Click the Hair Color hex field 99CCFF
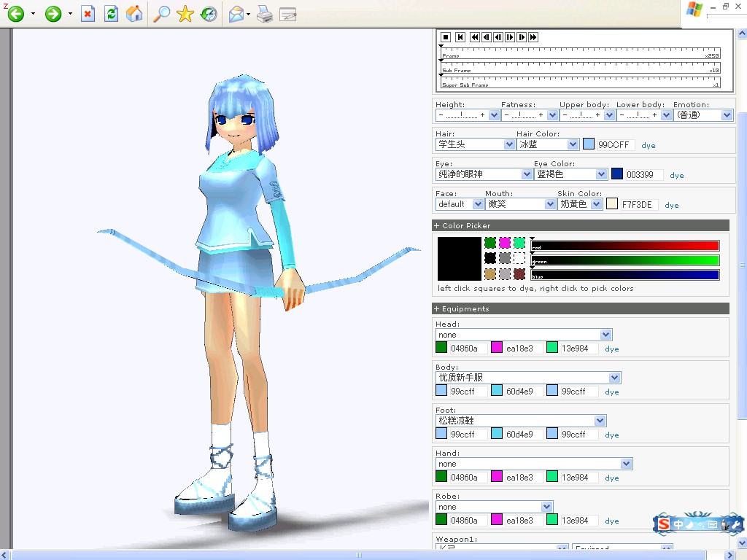The width and height of the screenshot is (747, 560). pos(615,145)
